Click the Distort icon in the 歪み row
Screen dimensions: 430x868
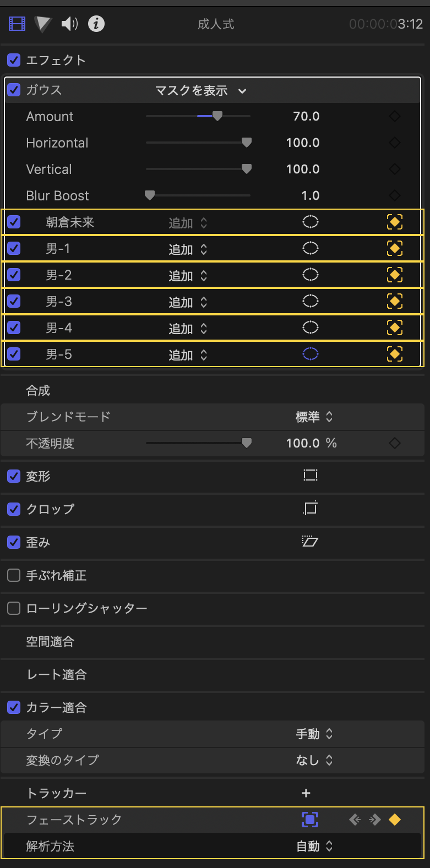(x=310, y=542)
